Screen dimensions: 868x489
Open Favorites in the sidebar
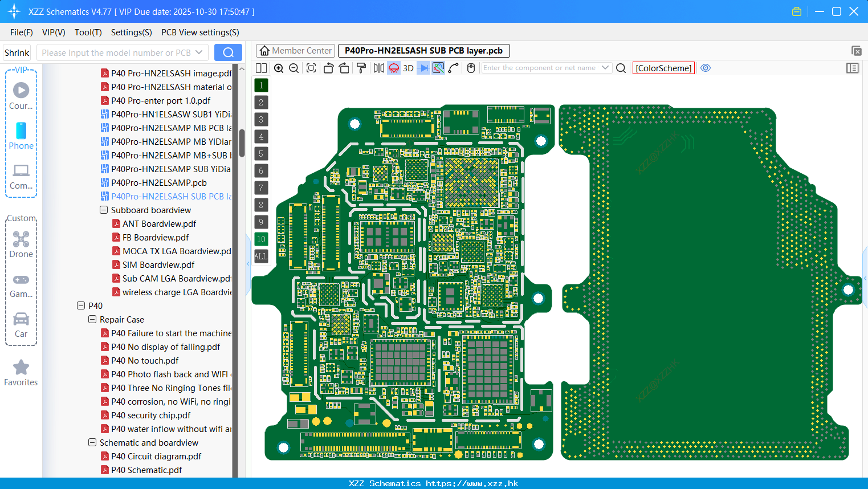pos(21,373)
